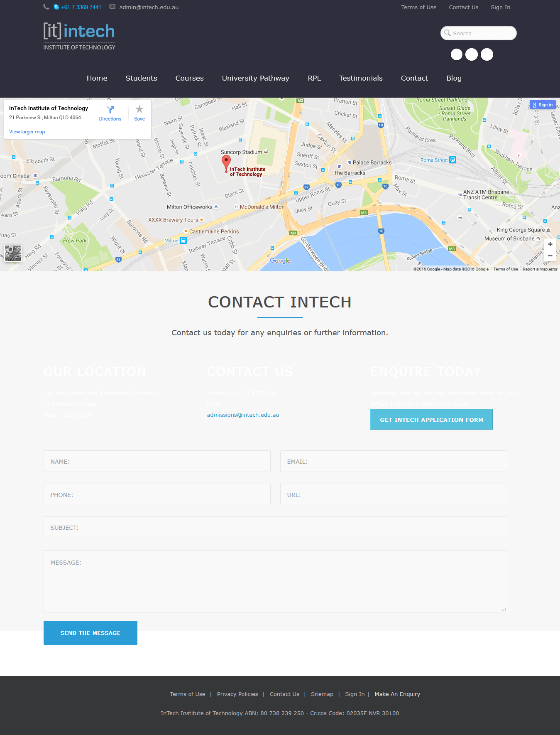The width and height of the screenshot is (560, 735).
Task: Open the View larger map link
Action: (x=27, y=132)
